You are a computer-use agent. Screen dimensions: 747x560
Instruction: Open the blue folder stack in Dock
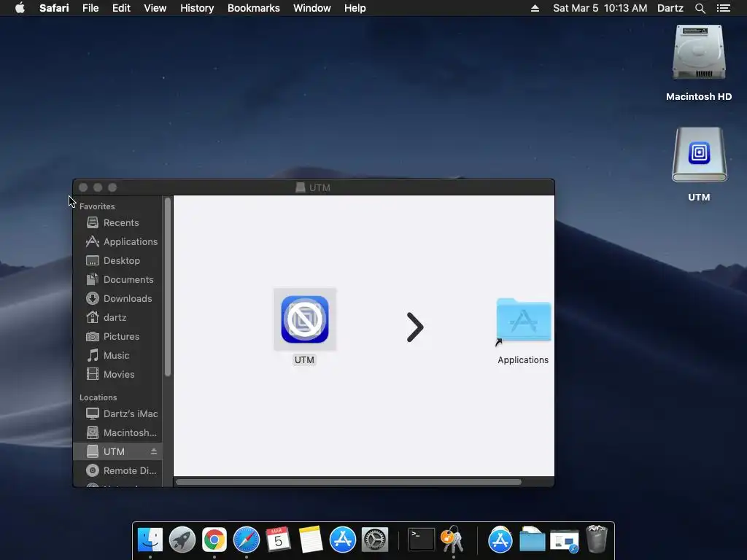(532, 540)
